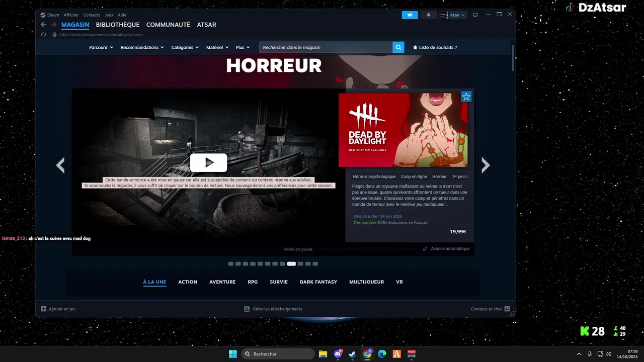Screen dimensions: 644x362
Task: Switch to Google Chrome in the taskbar
Action: tap(368, 354)
